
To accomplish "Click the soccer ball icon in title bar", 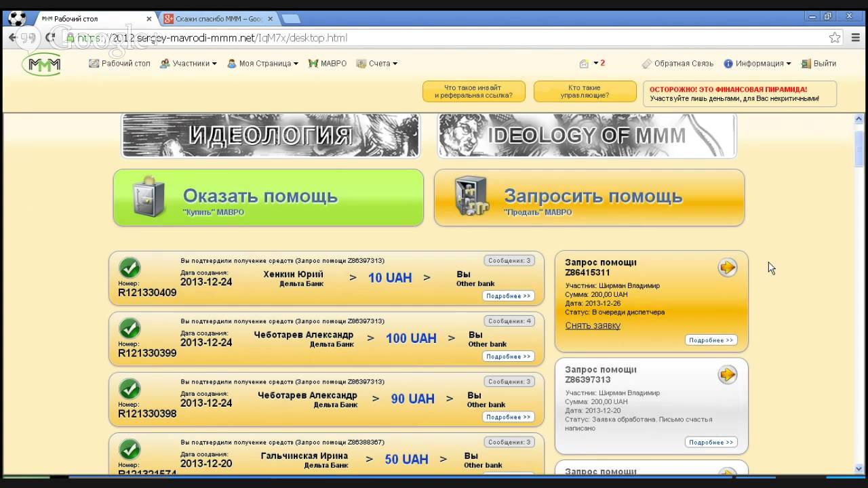I will point(16,18).
